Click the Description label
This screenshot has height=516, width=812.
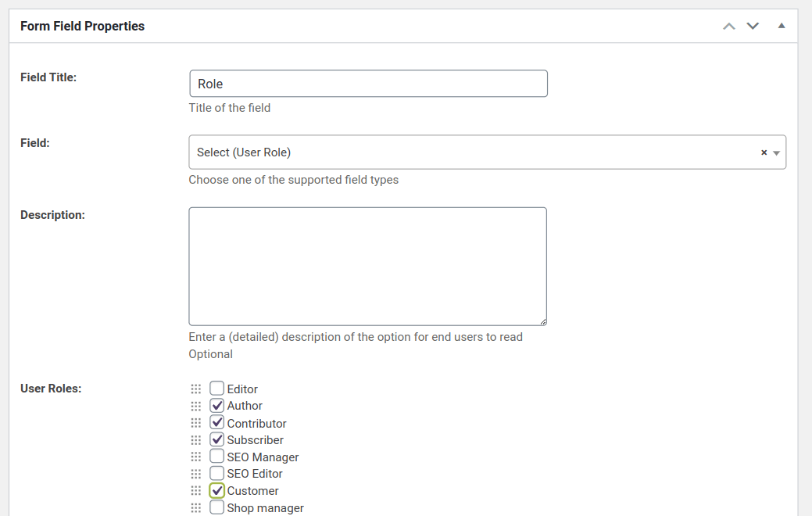[x=52, y=215]
